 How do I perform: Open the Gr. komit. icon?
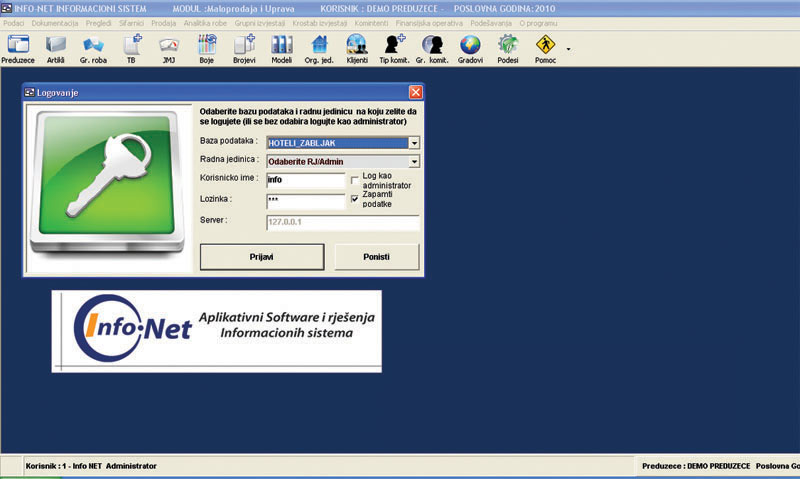432,49
